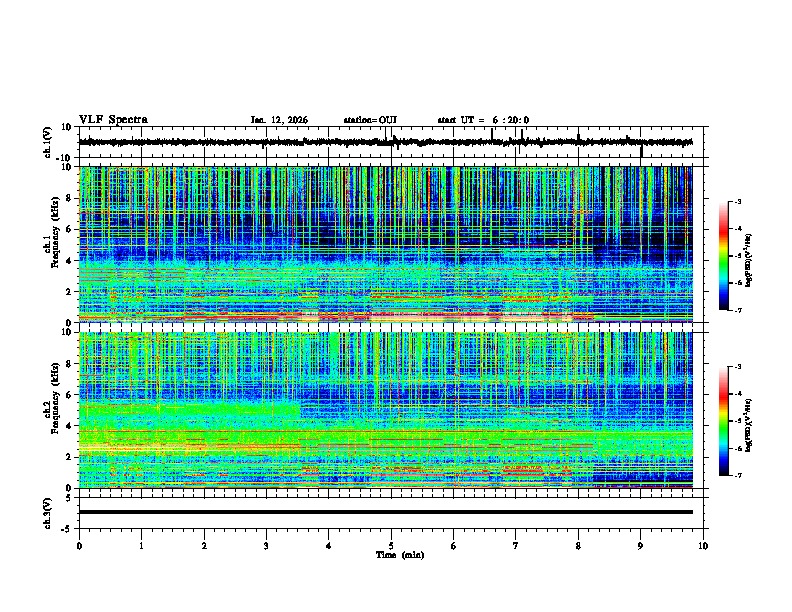This screenshot has width=792, height=612.
Task: Click the flat black ch.3 voltage trace
Action: click(385, 512)
